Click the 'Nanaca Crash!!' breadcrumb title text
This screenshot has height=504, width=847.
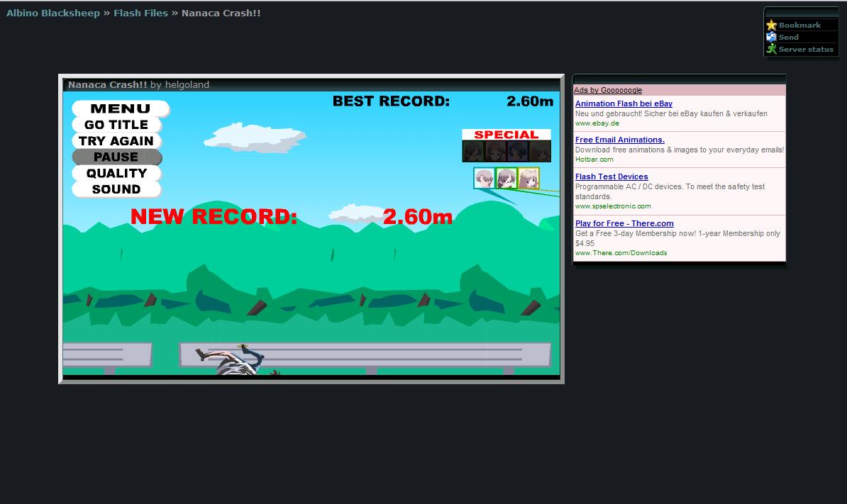(x=221, y=13)
